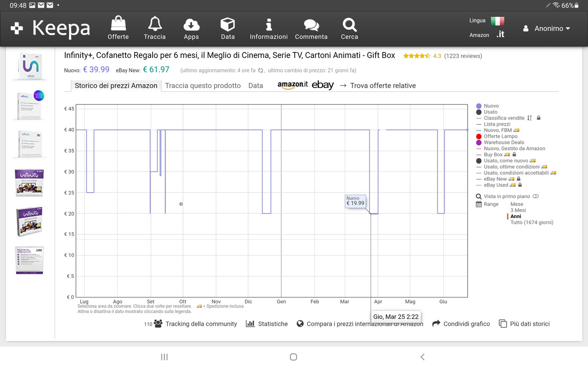Set range to Tutto (1674 giorni)

pos(532,222)
